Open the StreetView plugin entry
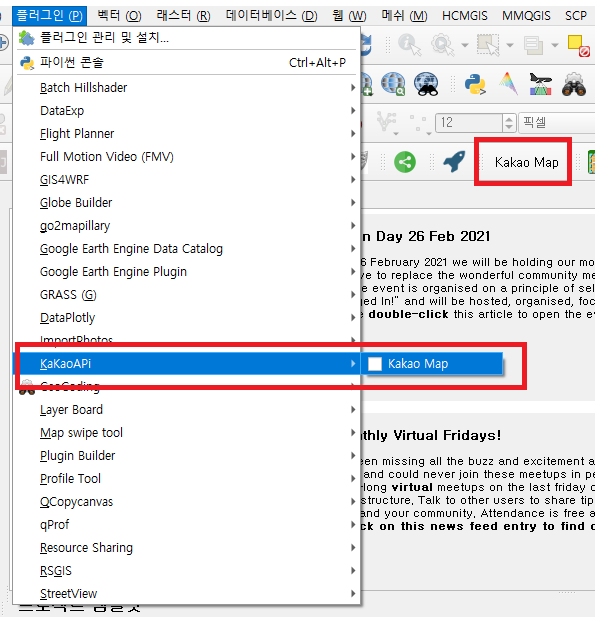 tap(187, 594)
